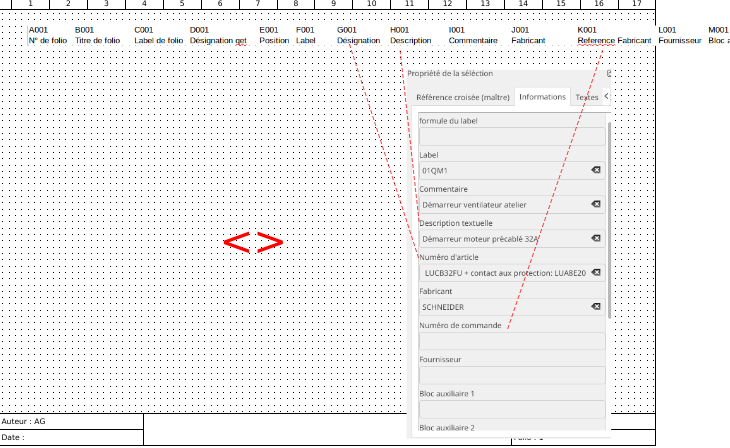Edit the Commentaire field text
The height and width of the screenshot is (448, 730).
[500, 205]
